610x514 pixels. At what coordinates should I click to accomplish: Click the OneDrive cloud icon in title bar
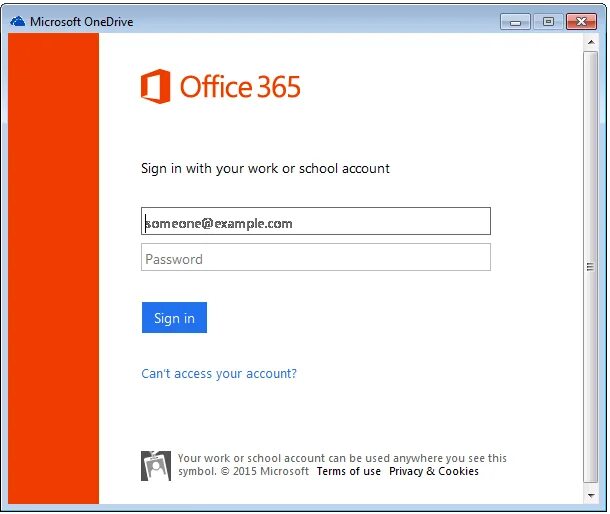(x=18, y=21)
